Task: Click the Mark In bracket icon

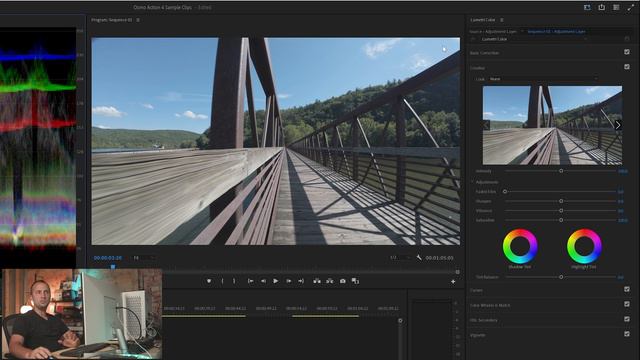Action: pos(222,281)
